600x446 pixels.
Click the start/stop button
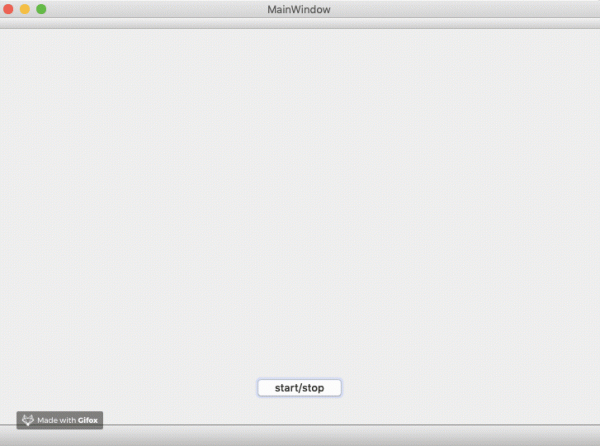[299, 388]
